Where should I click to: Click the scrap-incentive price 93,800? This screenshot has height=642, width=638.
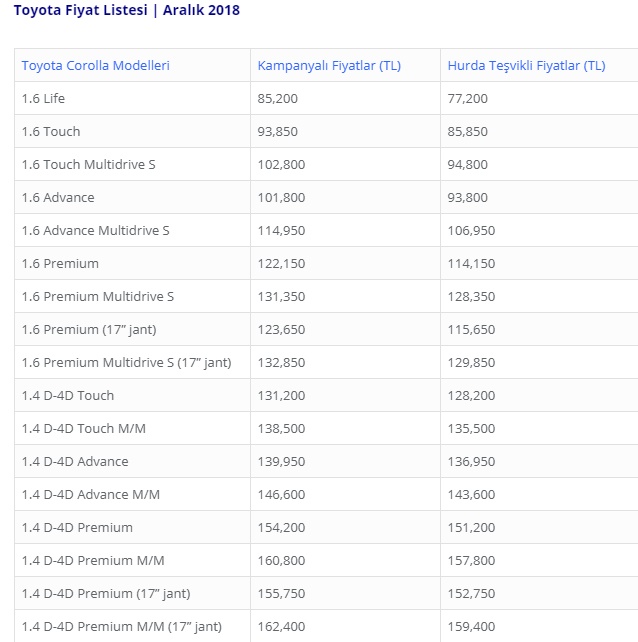coord(468,197)
